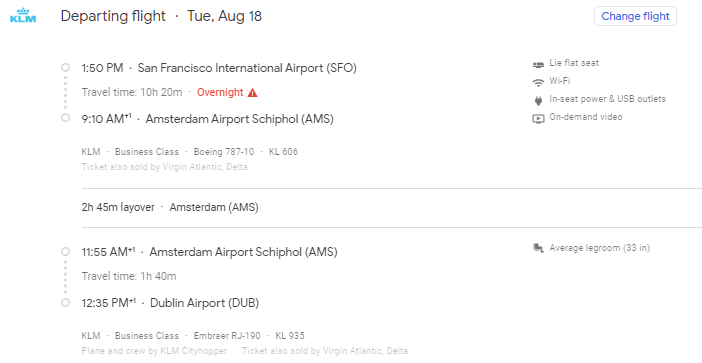The height and width of the screenshot is (363, 702).
Task: Click the SFO departure stop circle marker
Action: click(65, 68)
